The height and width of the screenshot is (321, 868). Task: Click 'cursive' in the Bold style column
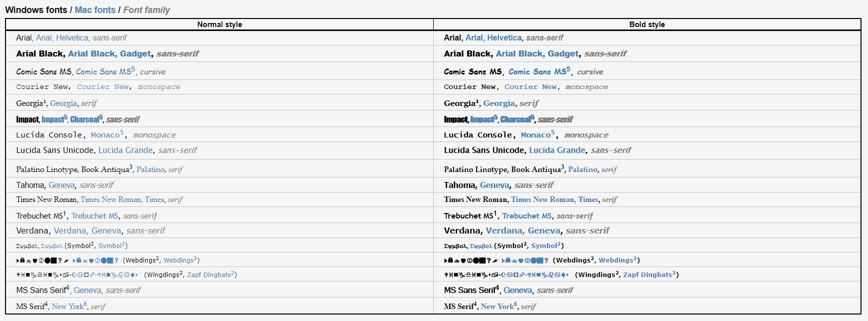click(x=590, y=72)
